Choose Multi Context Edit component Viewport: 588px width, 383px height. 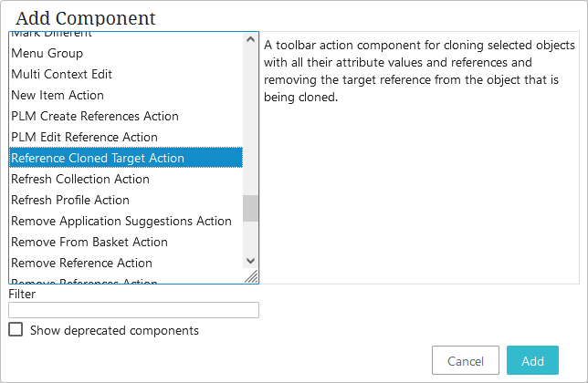click(61, 74)
